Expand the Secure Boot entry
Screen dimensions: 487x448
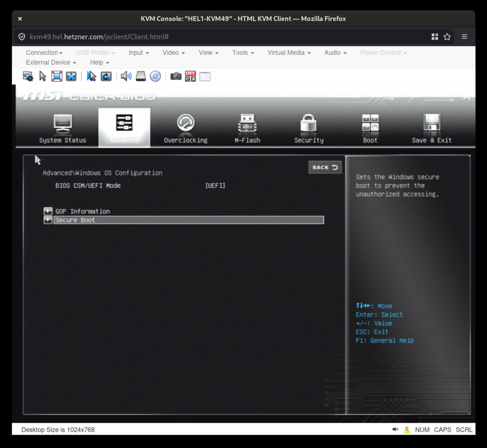[x=75, y=220]
